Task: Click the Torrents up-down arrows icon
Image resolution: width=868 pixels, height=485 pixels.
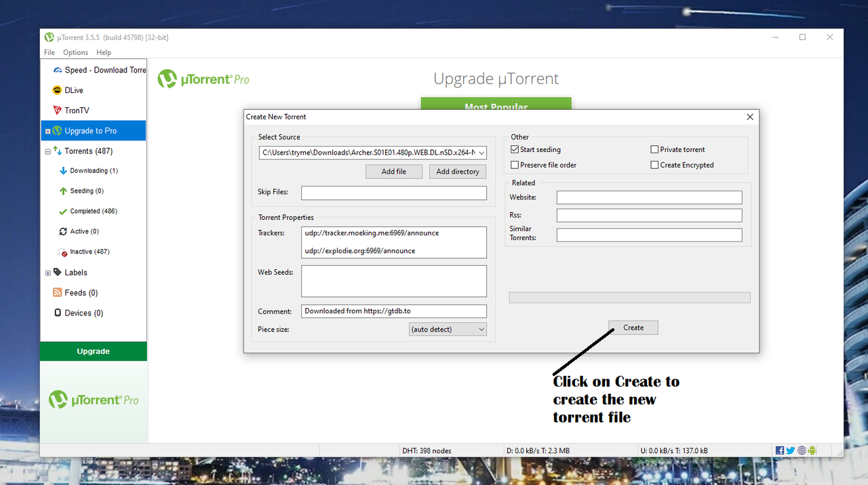Action: tap(58, 151)
